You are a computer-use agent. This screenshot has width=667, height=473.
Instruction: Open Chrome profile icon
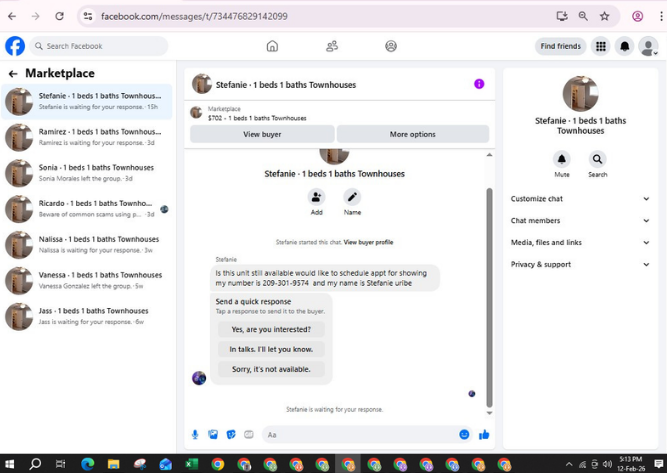coord(637,16)
